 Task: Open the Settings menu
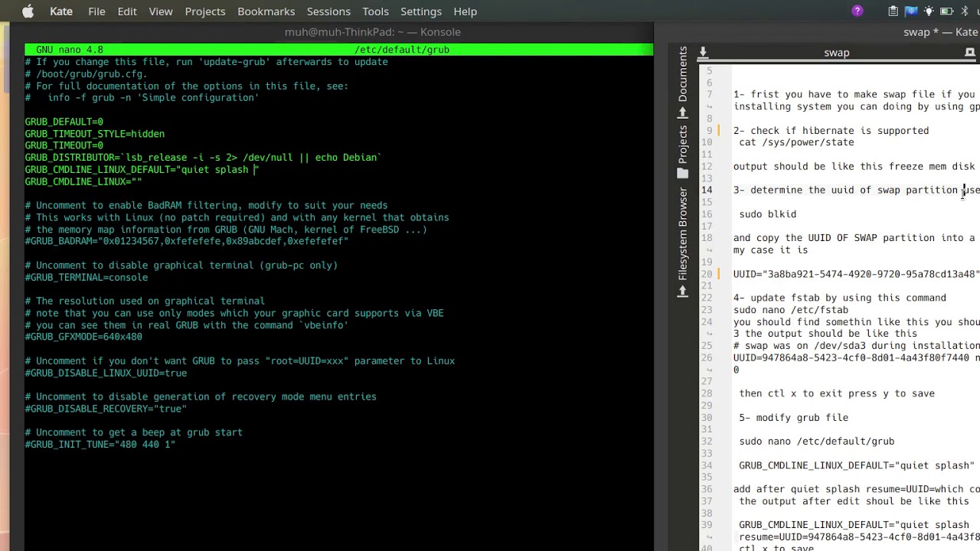(421, 11)
